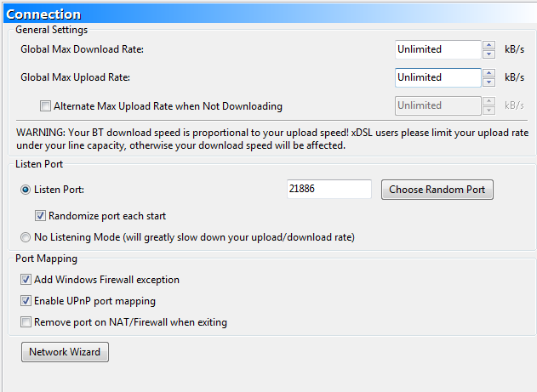The height and width of the screenshot is (392, 537).
Task: Check Remove port on NAT/Firewall when exiting
Action: click(26, 322)
